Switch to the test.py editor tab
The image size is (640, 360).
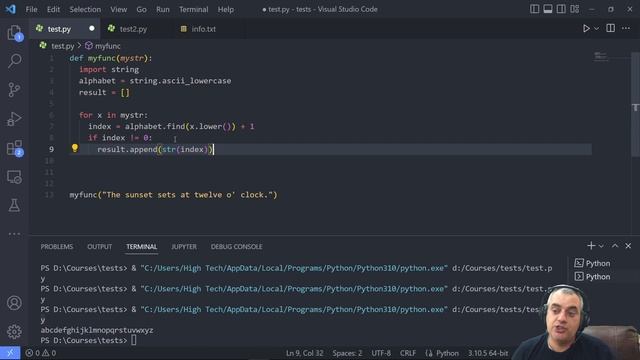point(59,29)
